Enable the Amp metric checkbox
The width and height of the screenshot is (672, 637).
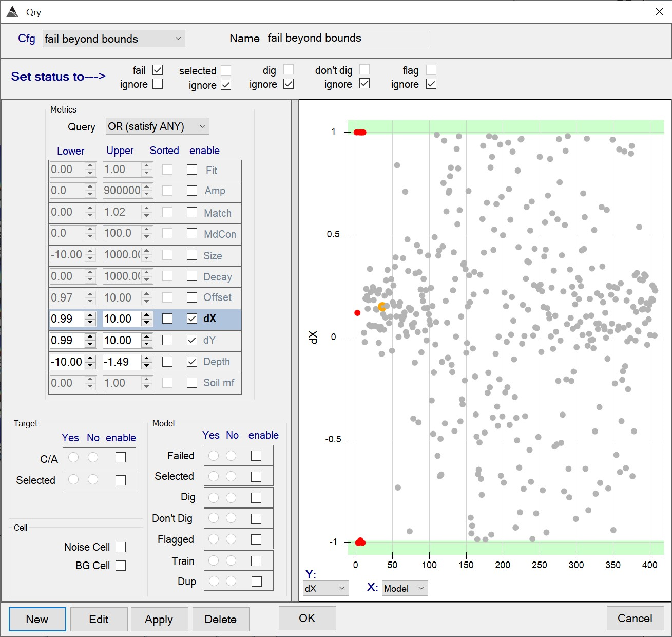192,191
